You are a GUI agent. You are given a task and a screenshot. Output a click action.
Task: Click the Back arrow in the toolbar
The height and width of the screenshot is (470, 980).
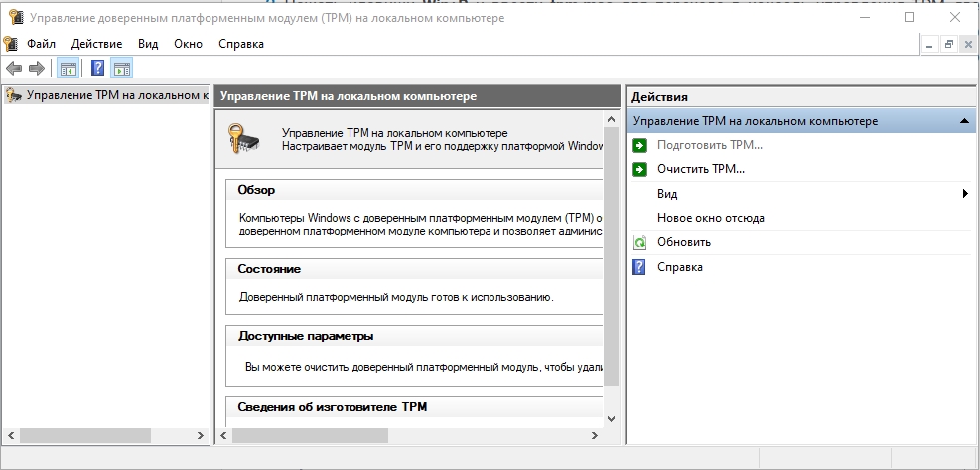(x=13, y=68)
